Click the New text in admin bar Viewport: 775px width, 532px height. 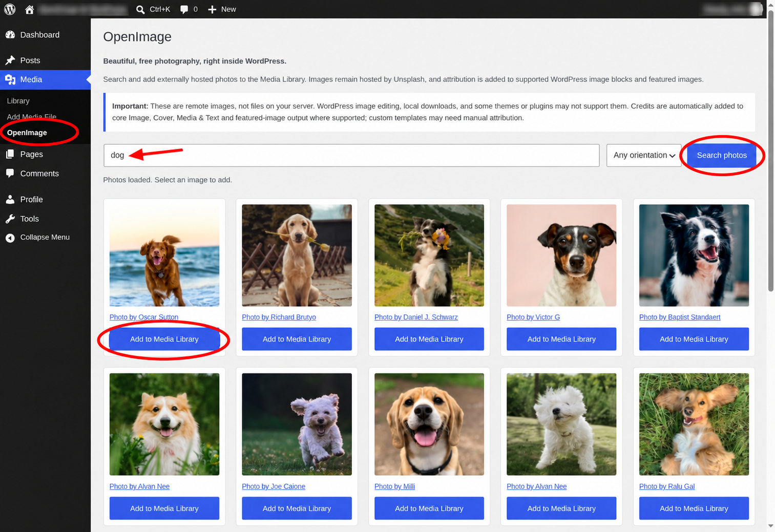point(228,9)
